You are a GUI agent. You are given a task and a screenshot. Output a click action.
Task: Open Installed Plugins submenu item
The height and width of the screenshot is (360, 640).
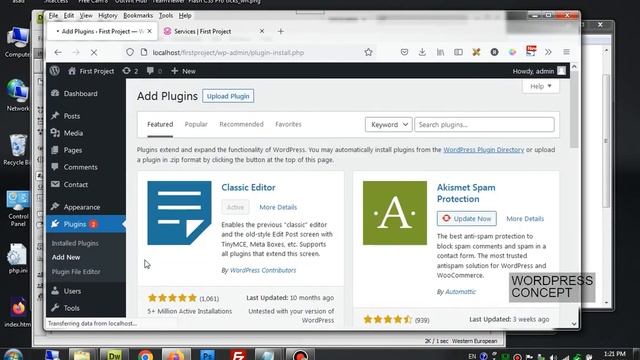tap(75, 243)
